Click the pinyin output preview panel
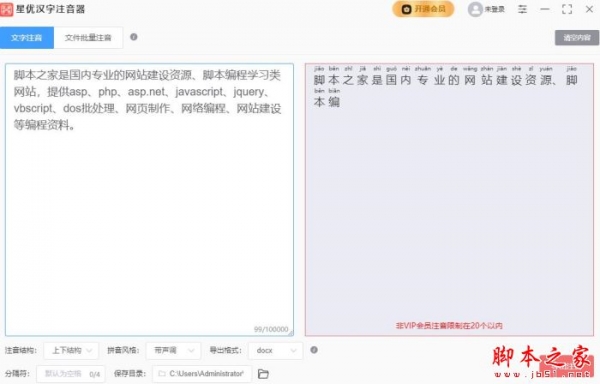This screenshot has height=384, width=600. [449, 199]
